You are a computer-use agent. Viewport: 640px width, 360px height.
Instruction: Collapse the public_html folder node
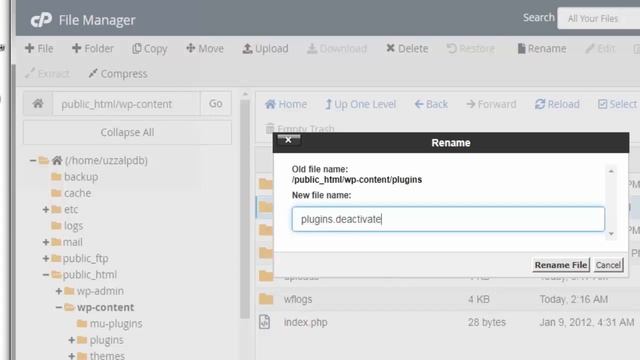tap(46, 275)
